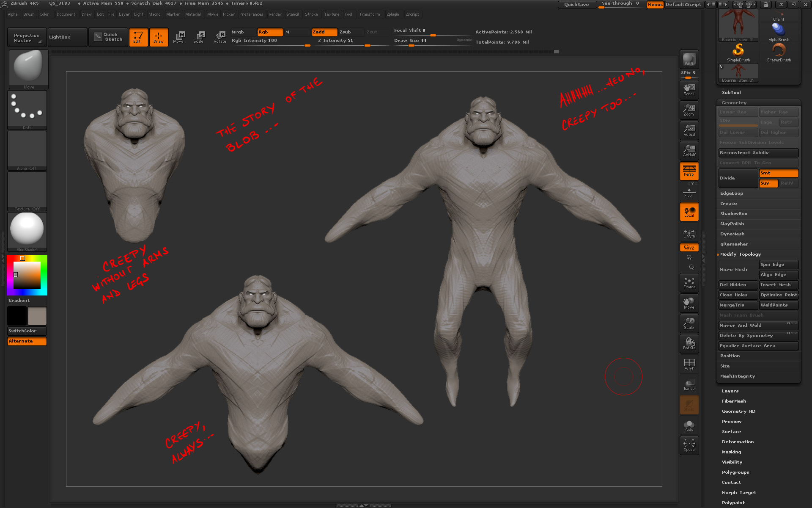Open the Brush menu
This screenshot has height=508, width=812.
tap(29, 14)
